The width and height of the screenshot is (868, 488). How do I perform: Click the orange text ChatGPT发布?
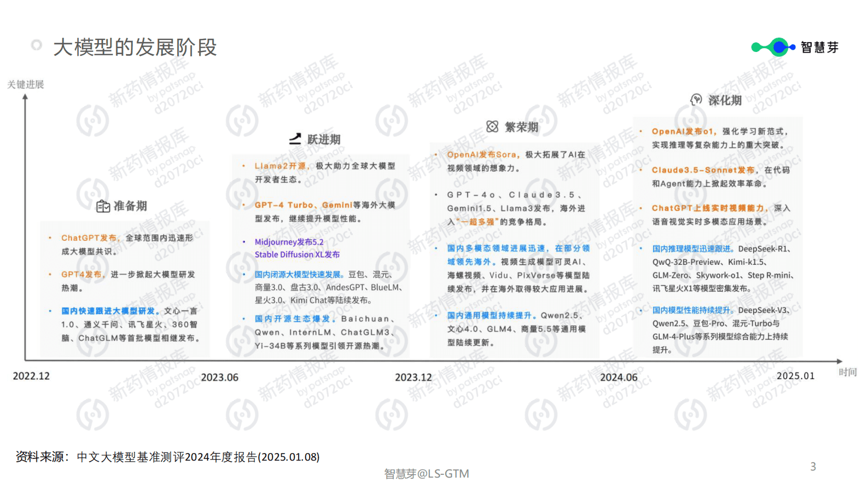click(x=89, y=238)
